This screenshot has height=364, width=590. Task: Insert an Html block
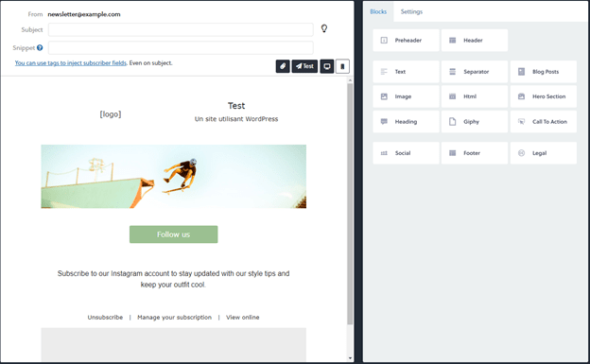point(474,96)
